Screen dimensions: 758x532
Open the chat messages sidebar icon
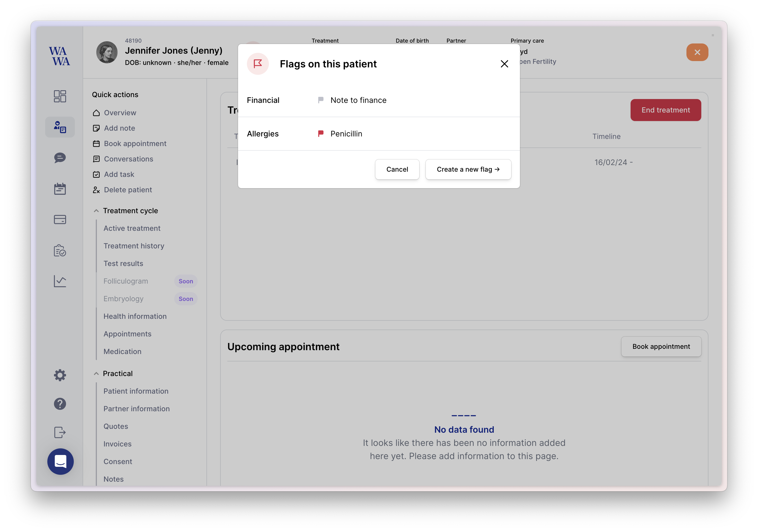point(60,158)
